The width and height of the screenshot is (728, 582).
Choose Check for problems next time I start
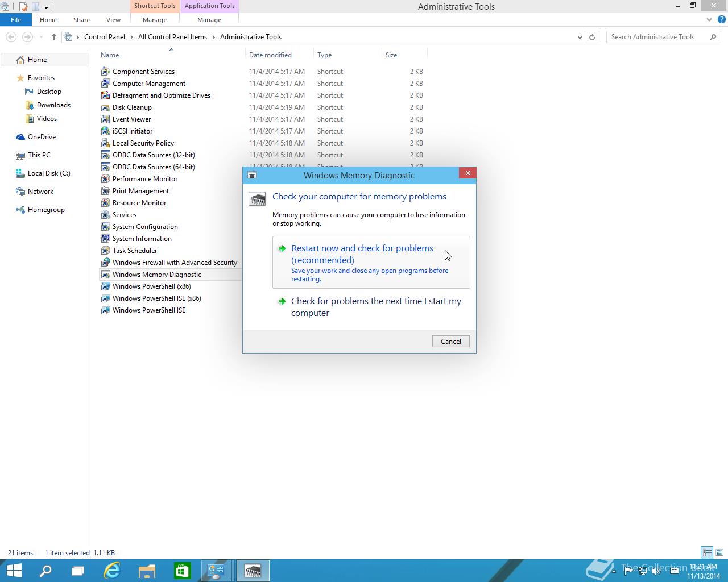click(371, 307)
